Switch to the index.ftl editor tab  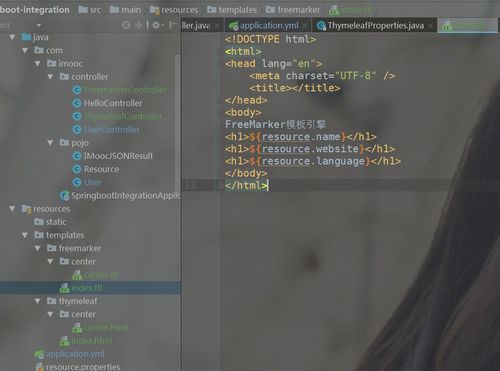(467, 26)
